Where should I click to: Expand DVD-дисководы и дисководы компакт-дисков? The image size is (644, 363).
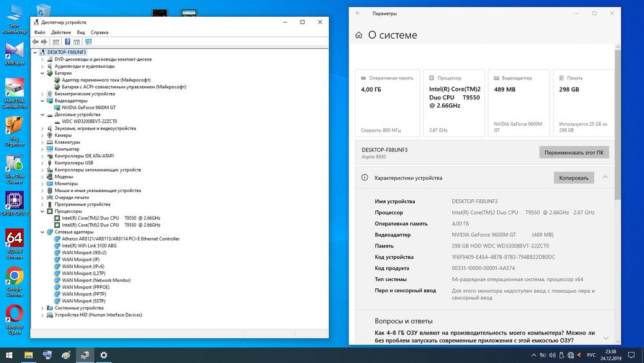(43, 59)
